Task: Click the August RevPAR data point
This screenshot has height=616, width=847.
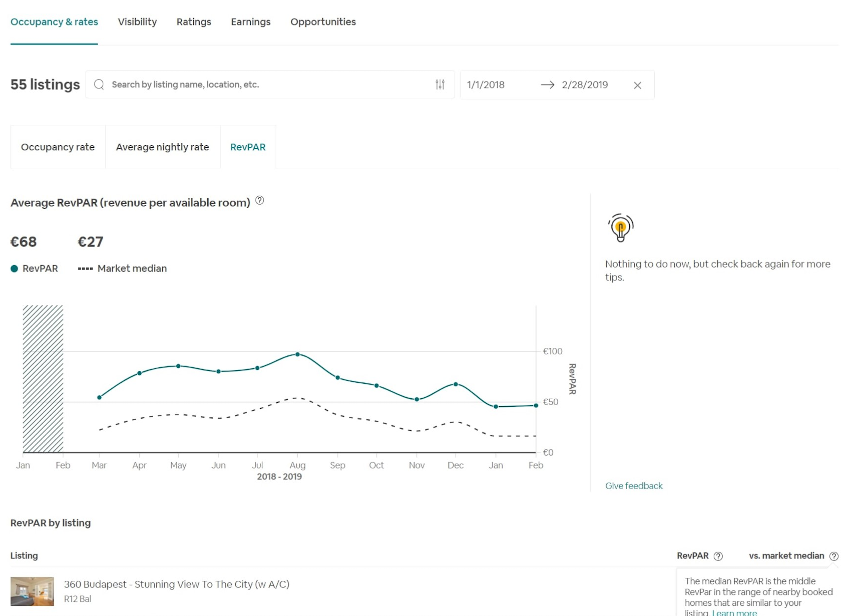Action: point(298,354)
